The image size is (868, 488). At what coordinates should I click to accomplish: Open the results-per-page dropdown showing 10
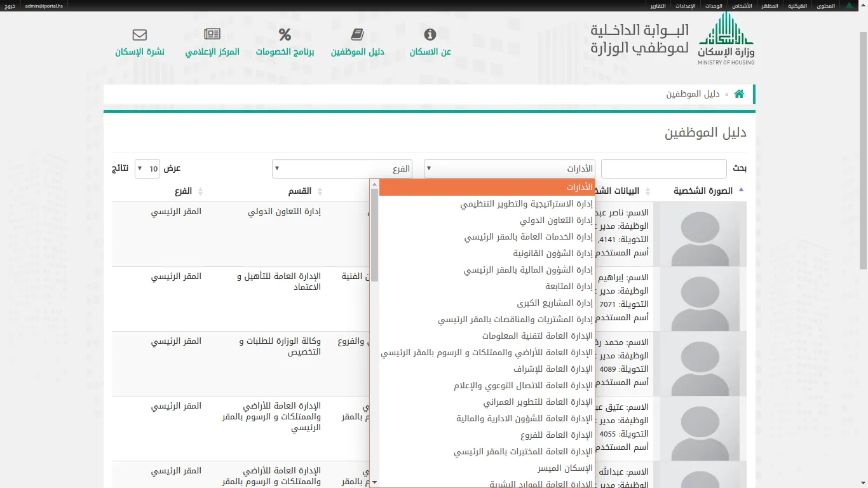(x=147, y=169)
